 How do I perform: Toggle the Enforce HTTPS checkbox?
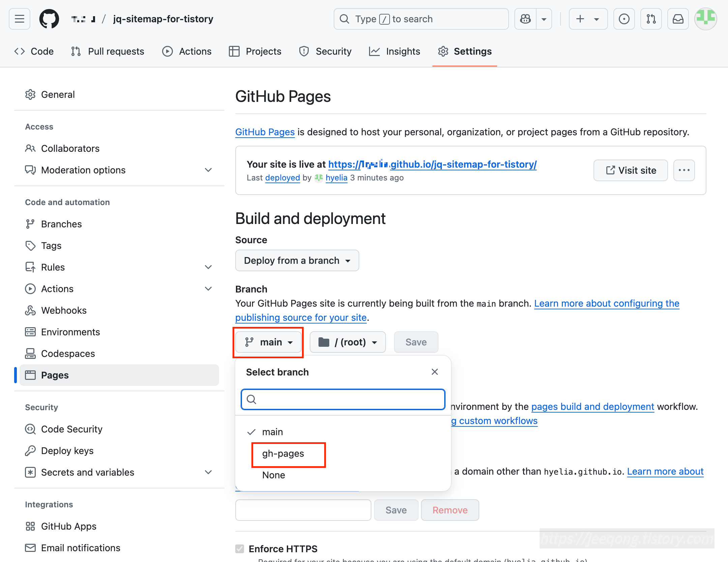240,549
